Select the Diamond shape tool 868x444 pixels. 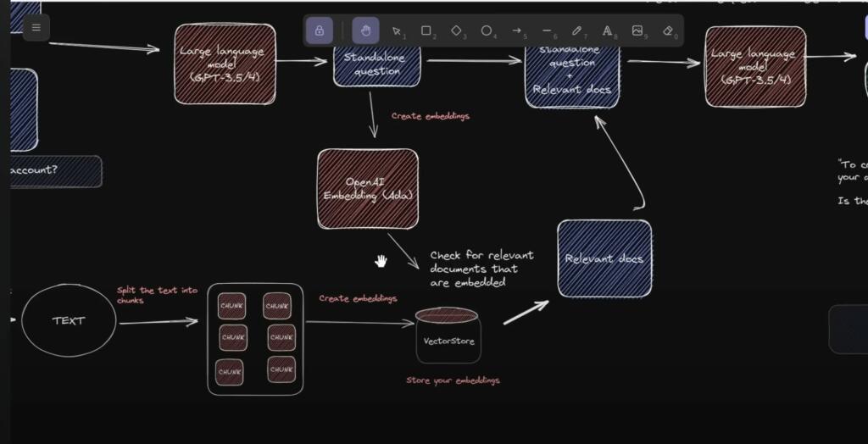point(457,31)
